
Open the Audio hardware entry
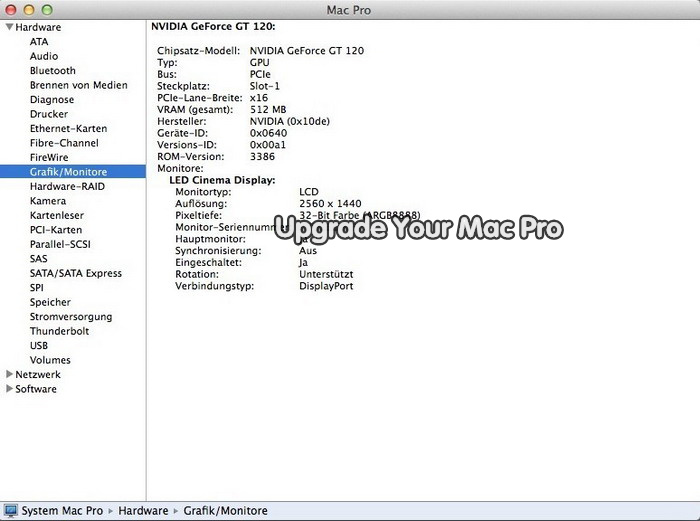[43, 56]
